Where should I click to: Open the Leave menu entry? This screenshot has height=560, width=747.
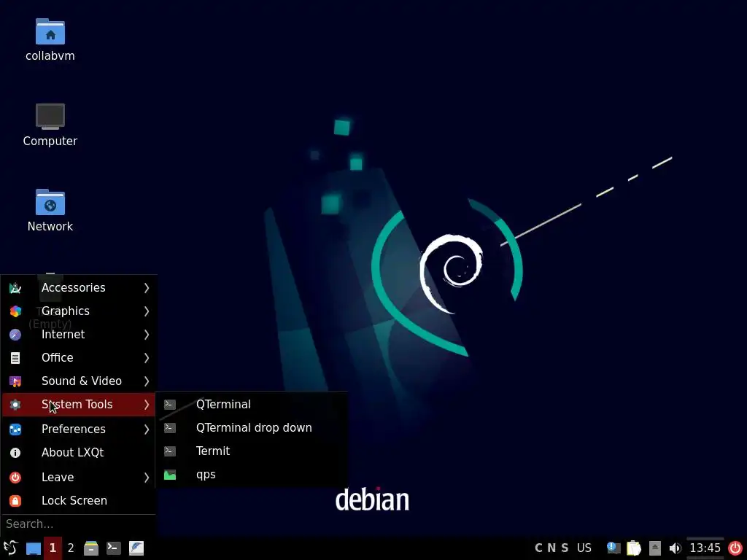coord(79,477)
